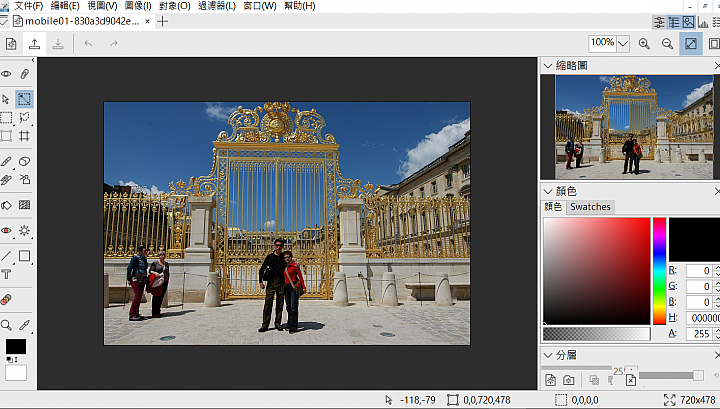Select the rectangular selection tool
This screenshot has height=409, width=720.
point(6,118)
